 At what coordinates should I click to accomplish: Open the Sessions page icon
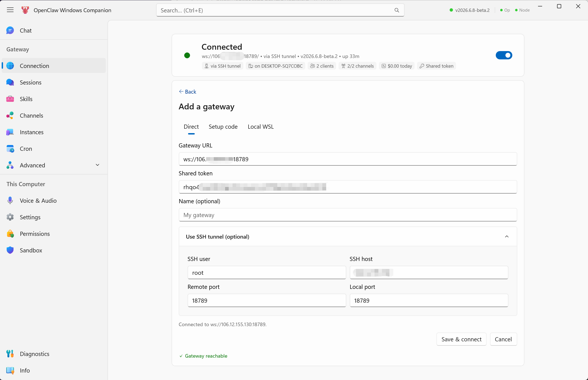coord(10,82)
